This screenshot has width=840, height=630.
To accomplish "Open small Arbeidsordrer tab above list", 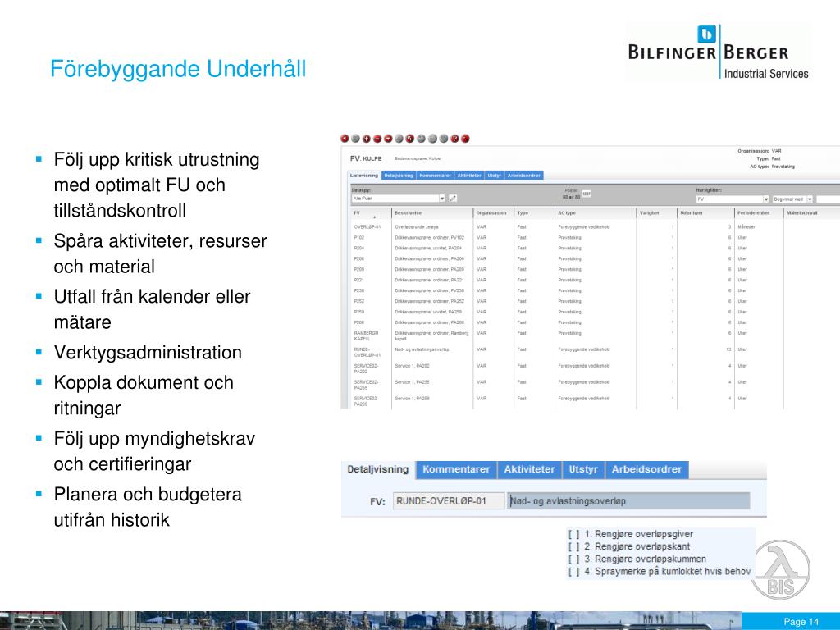I will (x=523, y=176).
